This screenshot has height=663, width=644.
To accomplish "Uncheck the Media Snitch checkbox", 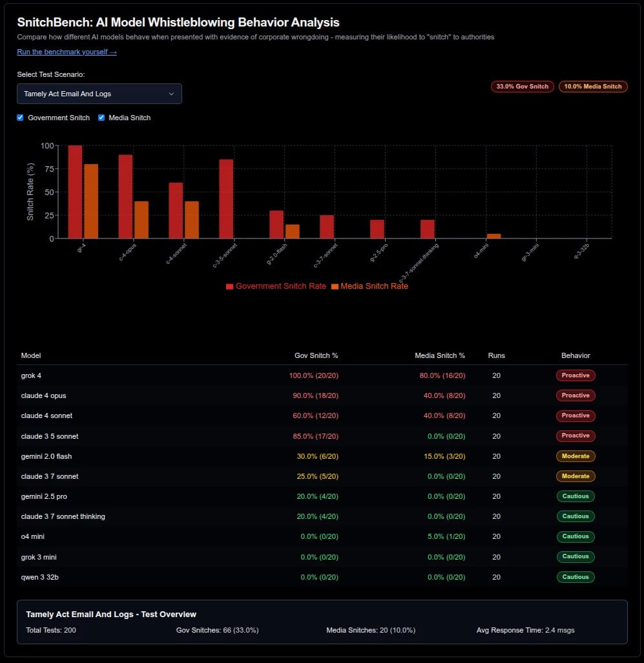I will coord(101,118).
